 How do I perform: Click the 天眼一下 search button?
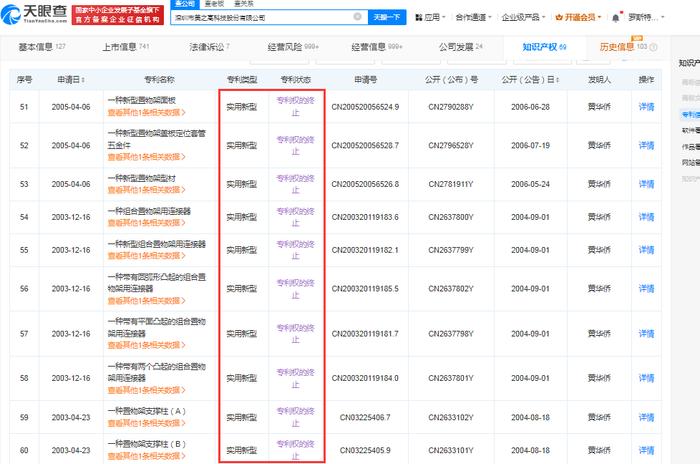(387, 17)
